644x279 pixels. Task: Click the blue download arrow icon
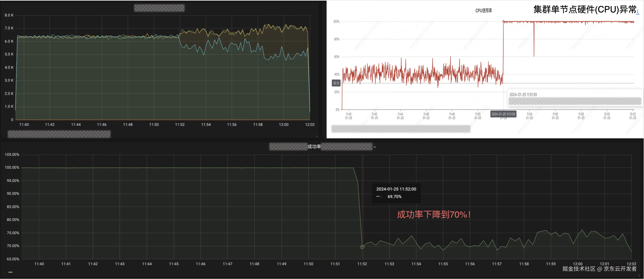click(x=638, y=12)
